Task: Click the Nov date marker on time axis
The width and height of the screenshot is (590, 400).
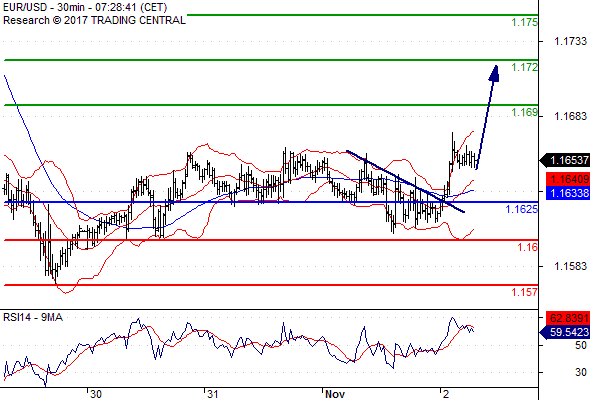Action: [335, 394]
